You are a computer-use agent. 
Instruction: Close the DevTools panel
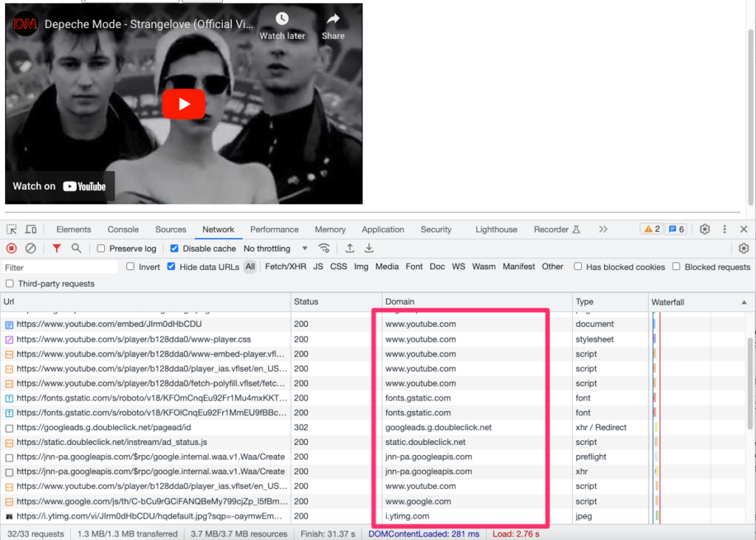744,229
